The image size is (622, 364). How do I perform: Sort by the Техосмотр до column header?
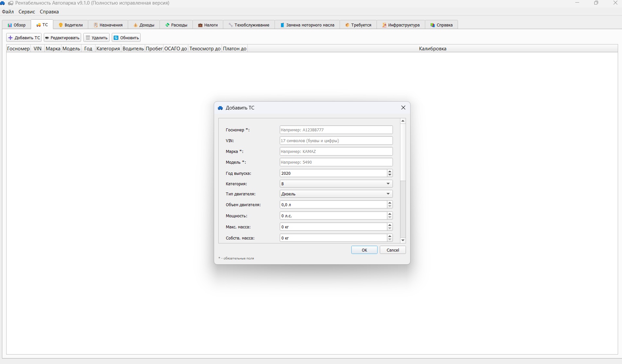[x=205, y=48]
